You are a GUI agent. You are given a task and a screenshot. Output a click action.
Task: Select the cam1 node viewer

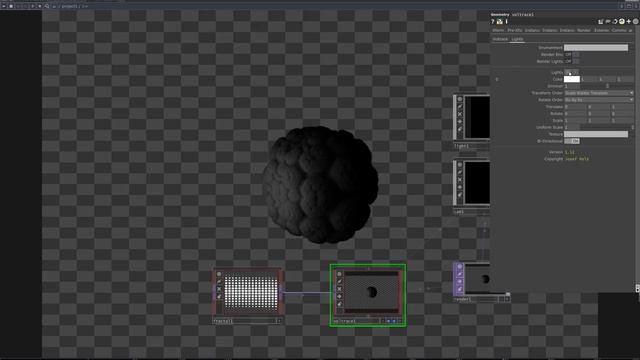click(x=478, y=182)
